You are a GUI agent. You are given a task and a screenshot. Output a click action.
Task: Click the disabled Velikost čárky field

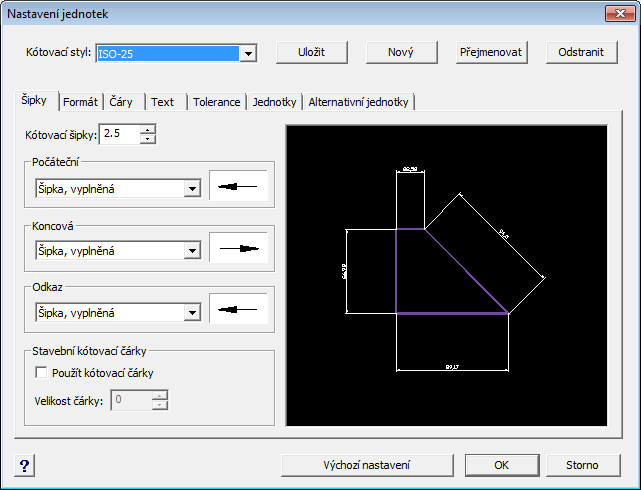(x=132, y=401)
